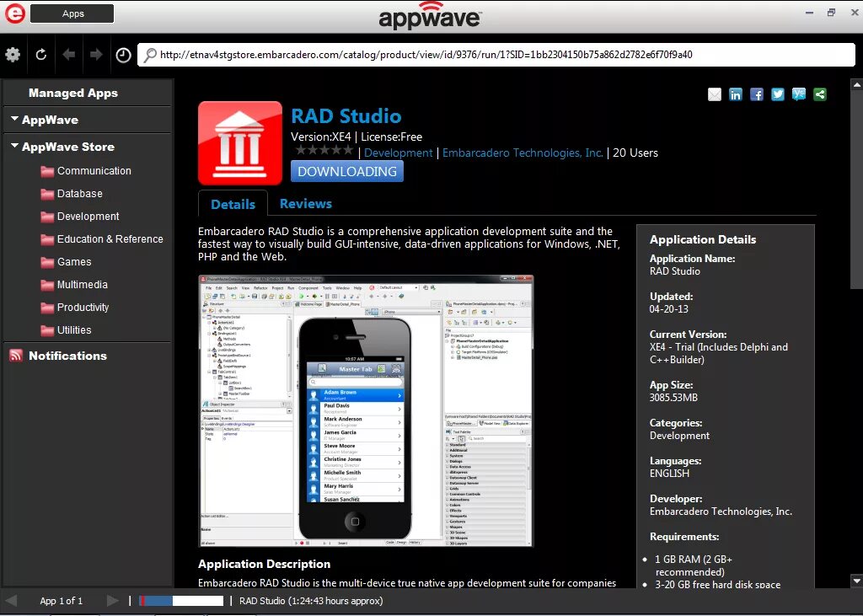Open Managed Apps in the sidebar
Image resolution: width=863 pixels, height=616 pixels.
tap(73, 93)
